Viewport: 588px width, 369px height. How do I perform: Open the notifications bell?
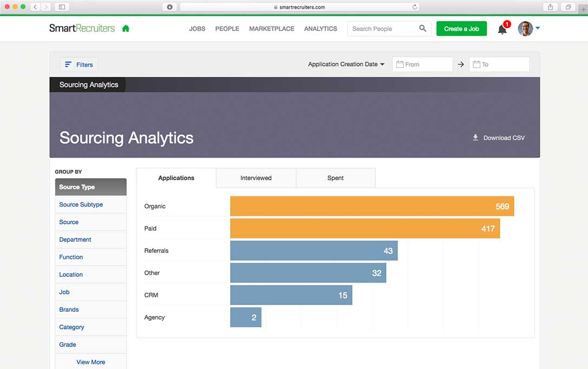[x=502, y=29]
